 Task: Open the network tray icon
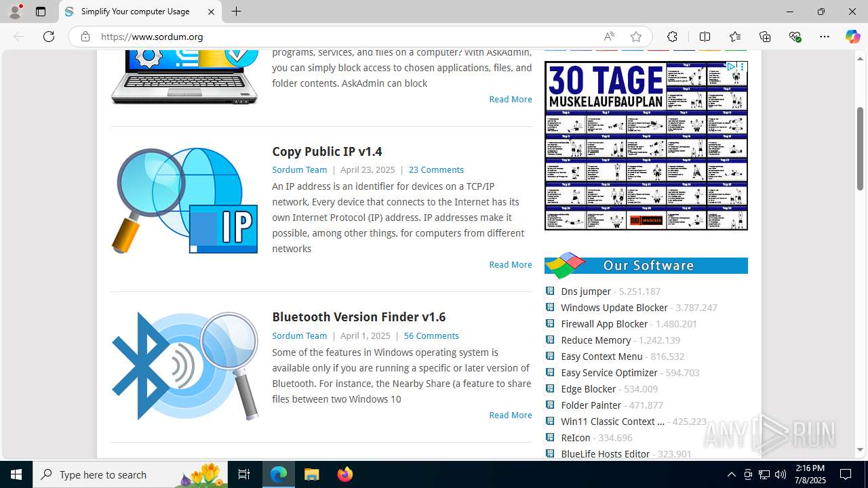pos(764,474)
